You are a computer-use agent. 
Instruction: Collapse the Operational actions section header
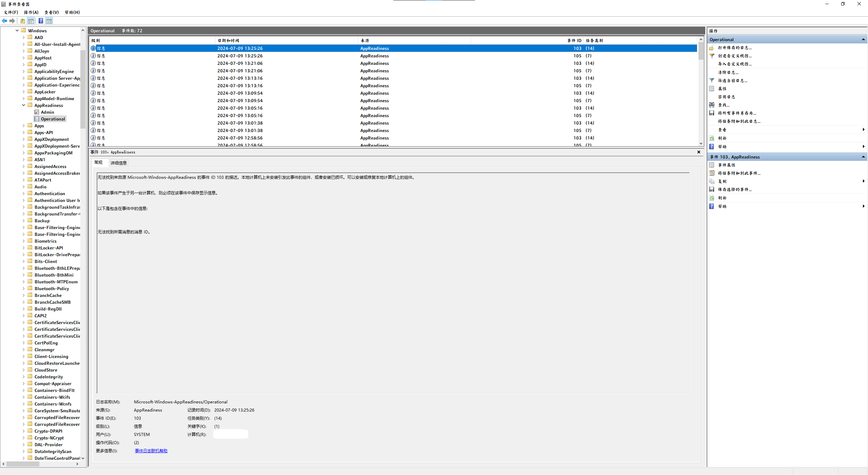[x=863, y=40]
